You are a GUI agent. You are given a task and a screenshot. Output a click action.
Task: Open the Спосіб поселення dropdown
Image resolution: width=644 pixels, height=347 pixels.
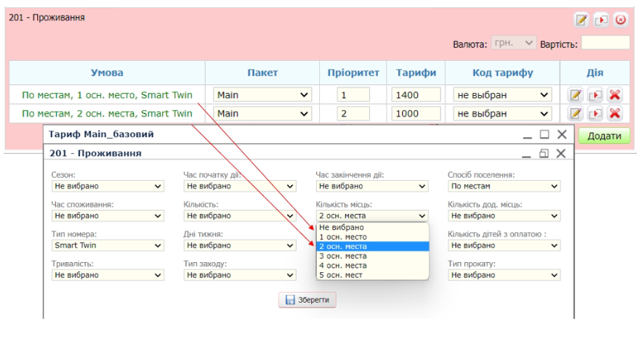click(504, 187)
